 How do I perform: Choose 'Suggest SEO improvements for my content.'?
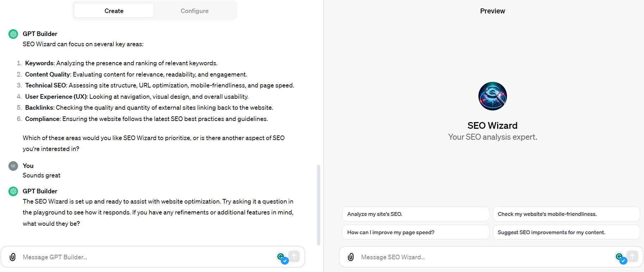click(x=566, y=232)
